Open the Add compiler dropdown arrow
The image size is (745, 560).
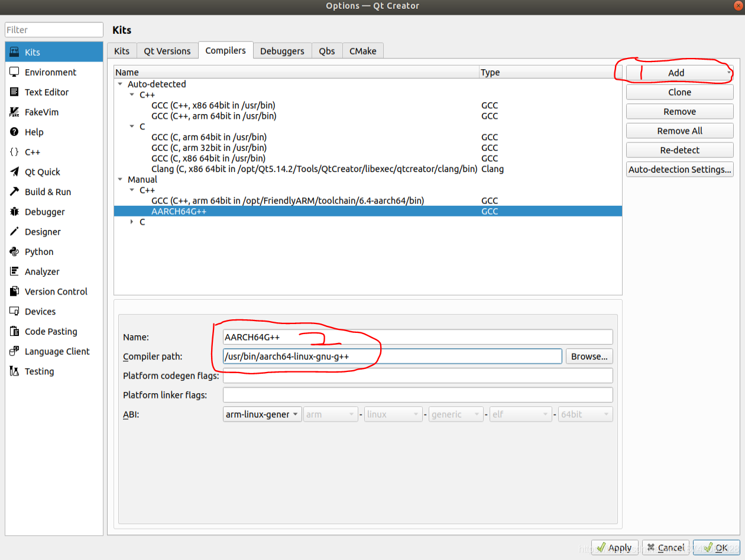point(729,73)
